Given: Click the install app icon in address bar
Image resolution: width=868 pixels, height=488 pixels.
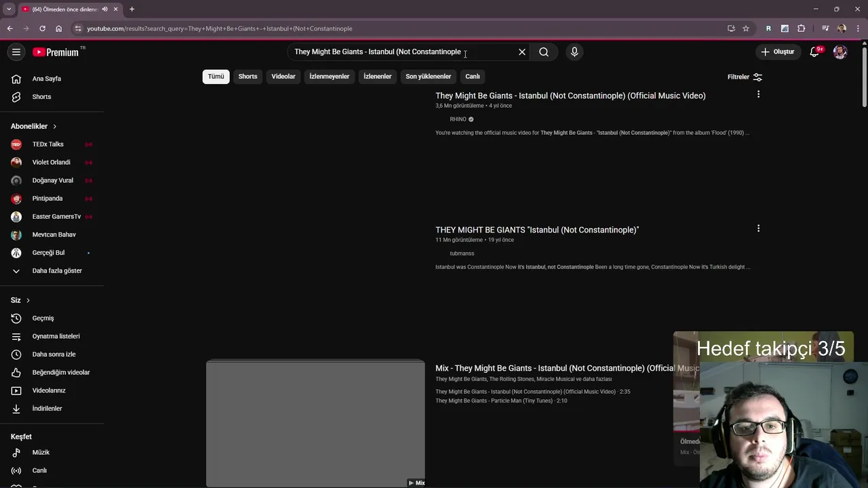Looking at the screenshot, I should pos(731,28).
